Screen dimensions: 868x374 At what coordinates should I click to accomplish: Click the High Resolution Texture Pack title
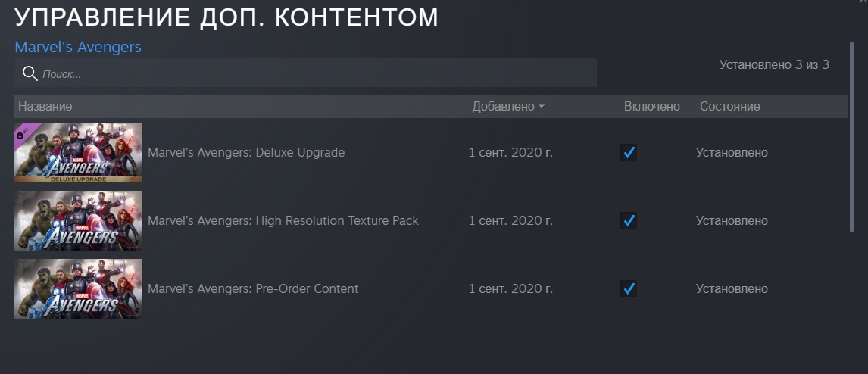point(336,220)
